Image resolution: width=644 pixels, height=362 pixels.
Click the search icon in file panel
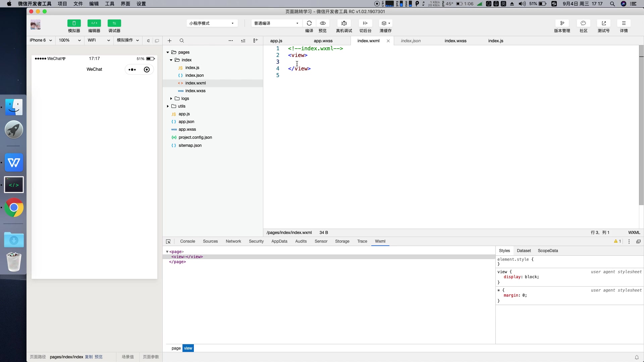(182, 41)
